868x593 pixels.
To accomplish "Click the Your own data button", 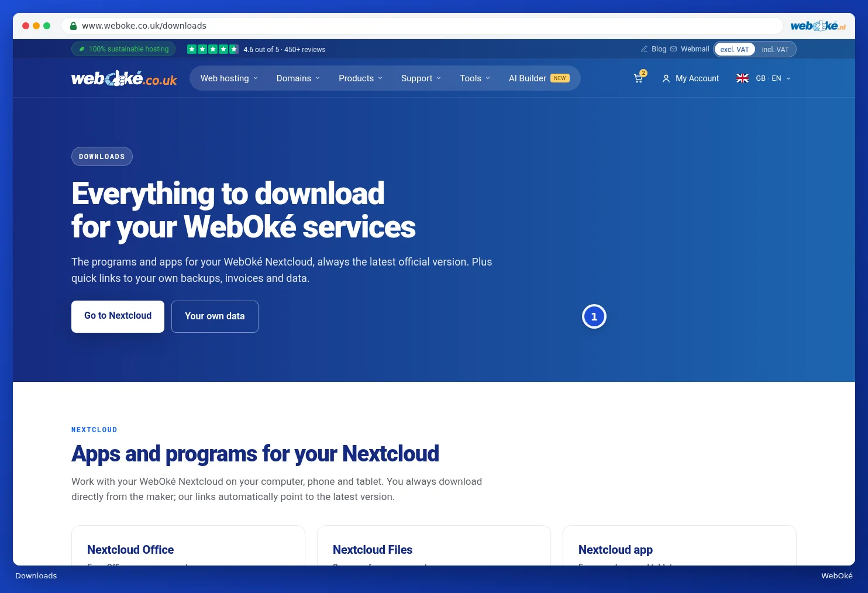I will 215,316.
